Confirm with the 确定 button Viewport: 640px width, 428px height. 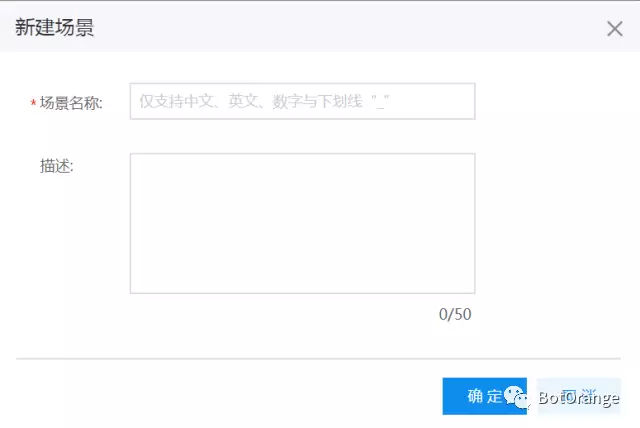[484, 396]
